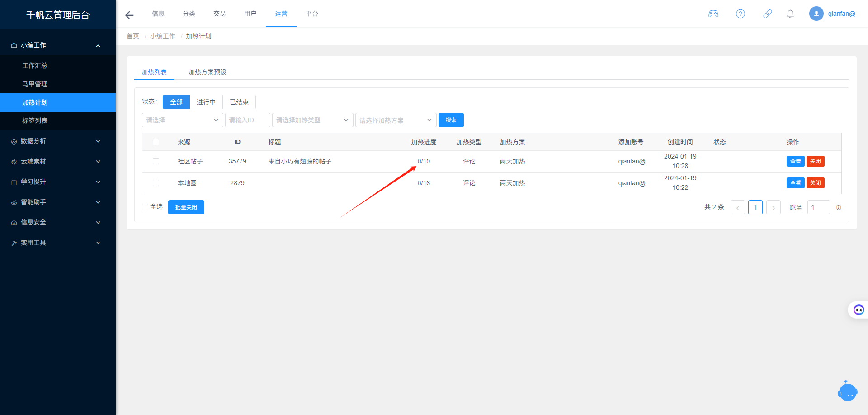
Task: Go to the previous page arrow
Action: pos(738,207)
